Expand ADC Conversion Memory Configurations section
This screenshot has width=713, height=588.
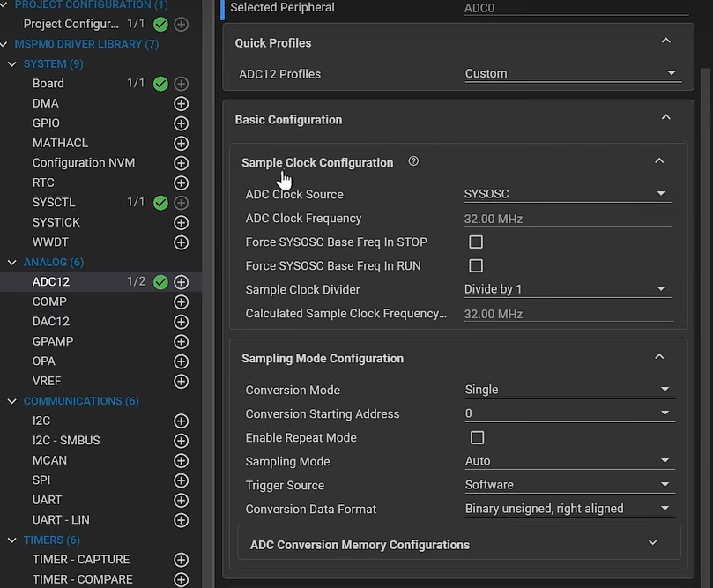click(x=652, y=544)
